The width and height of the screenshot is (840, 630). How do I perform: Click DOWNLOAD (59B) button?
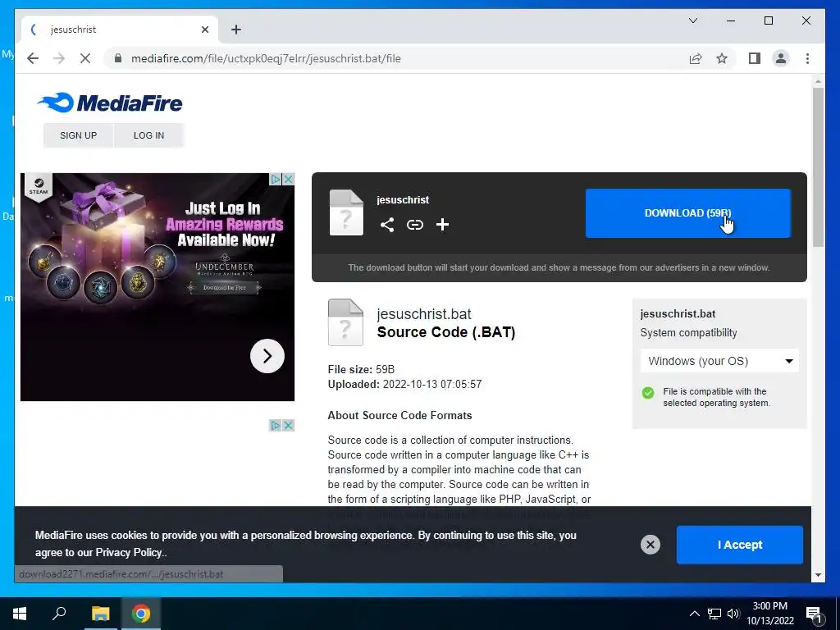[688, 213]
